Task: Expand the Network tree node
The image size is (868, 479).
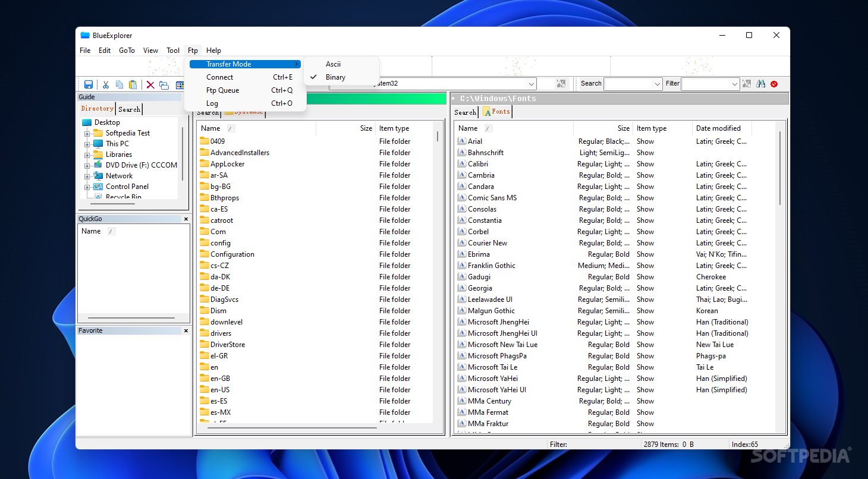Action: (87, 176)
